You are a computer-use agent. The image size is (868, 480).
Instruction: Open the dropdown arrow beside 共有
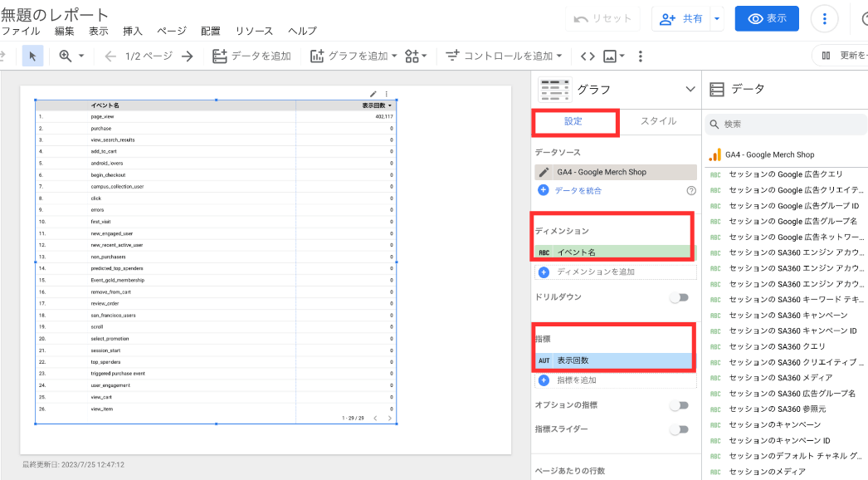(x=717, y=19)
